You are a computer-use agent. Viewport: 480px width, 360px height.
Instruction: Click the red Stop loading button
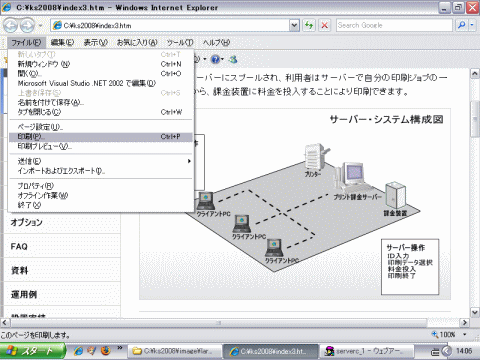click(x=324, y=25)
